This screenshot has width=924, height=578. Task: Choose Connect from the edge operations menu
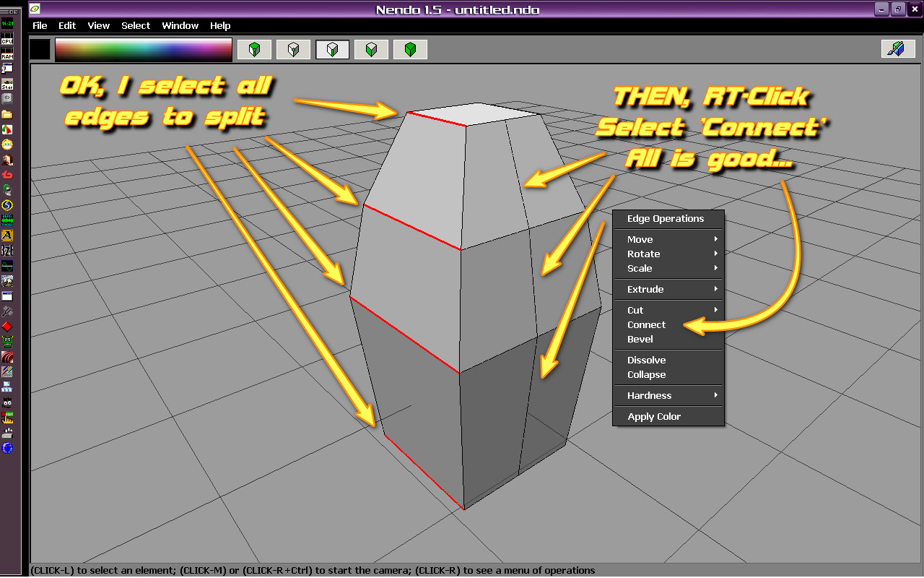646,324
